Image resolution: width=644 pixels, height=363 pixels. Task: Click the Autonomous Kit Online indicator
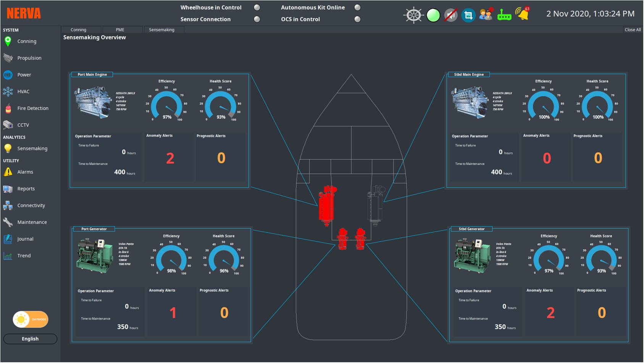357,8
